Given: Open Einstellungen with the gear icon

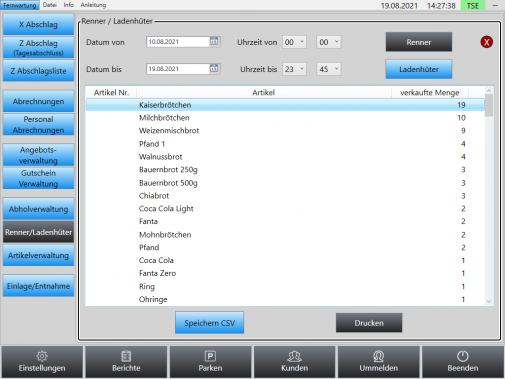Looking at the screenshot, I should tap(42, 356).
